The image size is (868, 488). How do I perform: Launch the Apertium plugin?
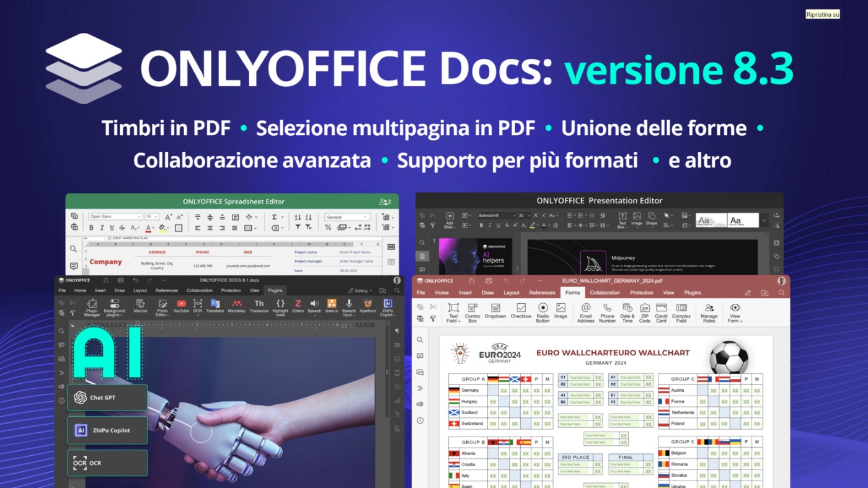pyautogui.click(x=368, y=306)
